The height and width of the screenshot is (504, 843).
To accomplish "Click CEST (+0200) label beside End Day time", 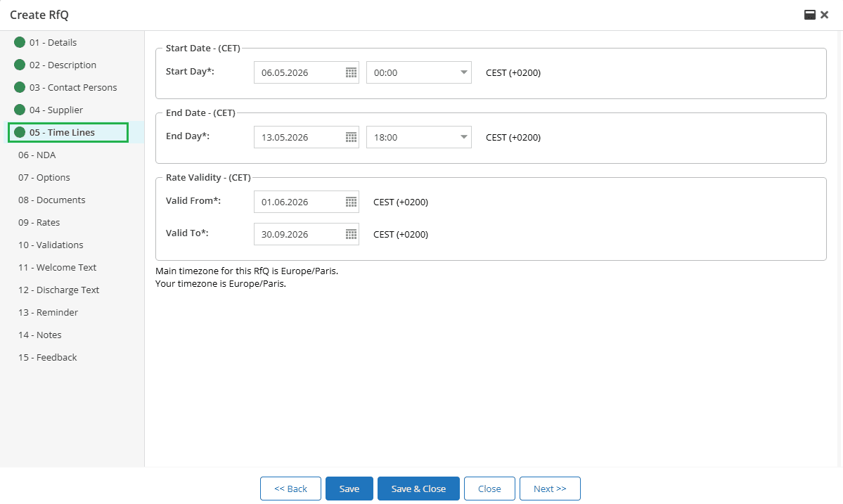I will pos(513,138).
